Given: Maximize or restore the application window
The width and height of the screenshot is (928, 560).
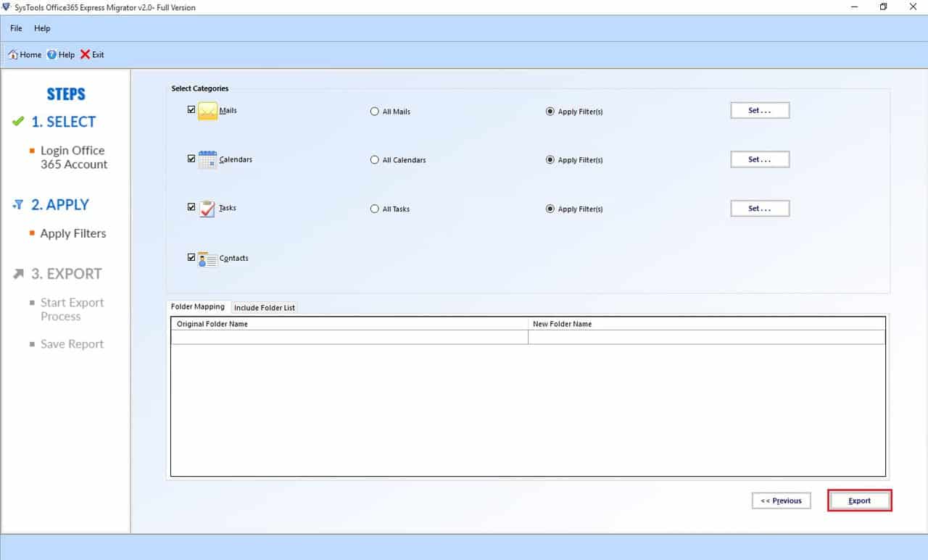Looking at the screenshot, I should [x=883, y=7].
